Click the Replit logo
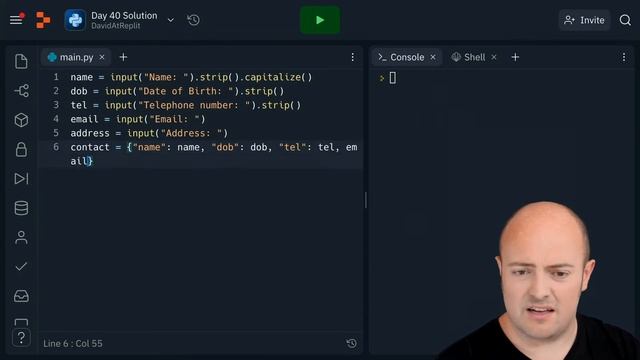Image resolution: width=640 pixels, height=360 pixels. (x=43, y=20)
